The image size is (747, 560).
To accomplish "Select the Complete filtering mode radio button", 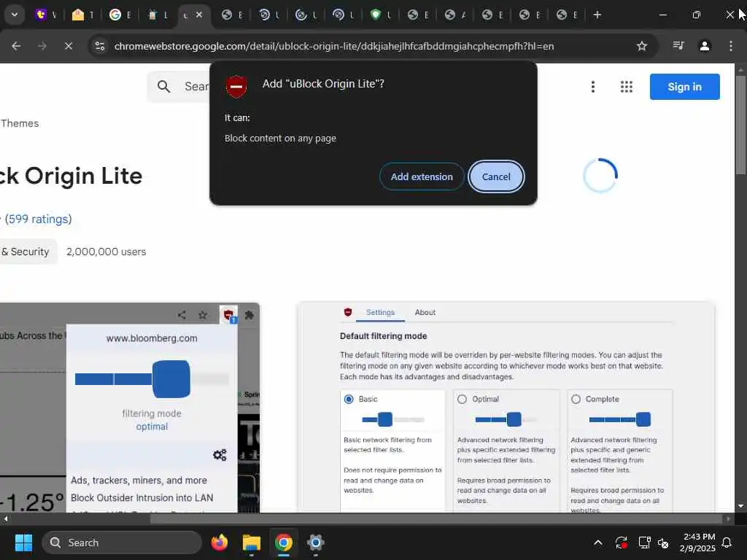I will point(576,399).
